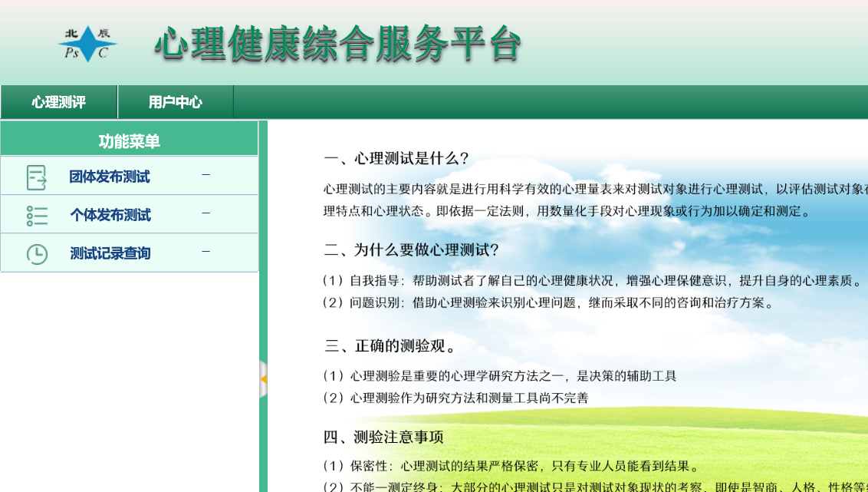Open the 心理测评 tab
Screen dimensions: 868x492
point(59,102)
